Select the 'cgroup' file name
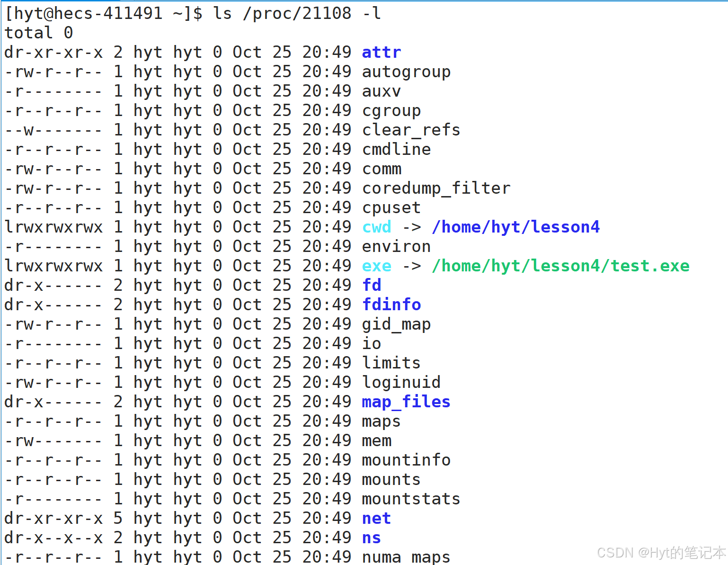728x565 pixels. [x=391, y=110]
